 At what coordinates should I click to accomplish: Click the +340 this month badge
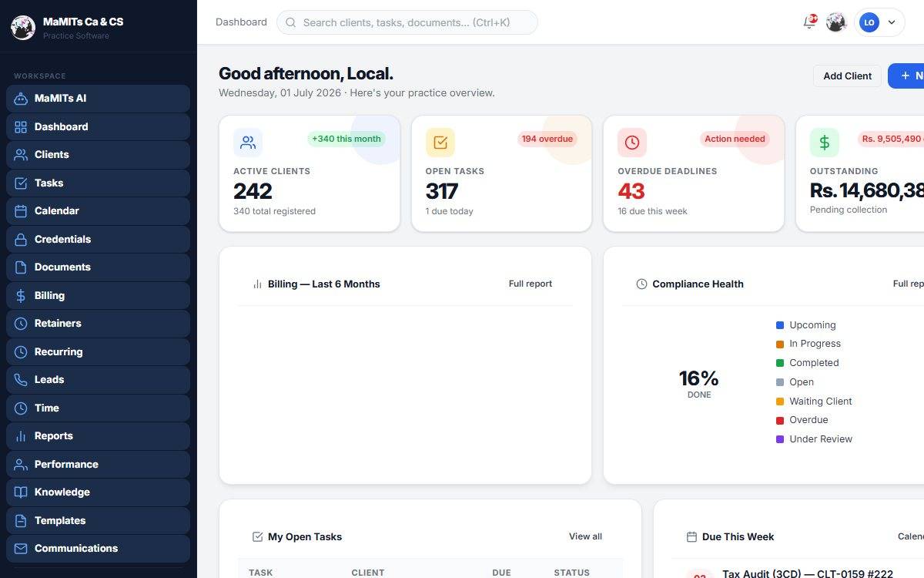[346, 139]
